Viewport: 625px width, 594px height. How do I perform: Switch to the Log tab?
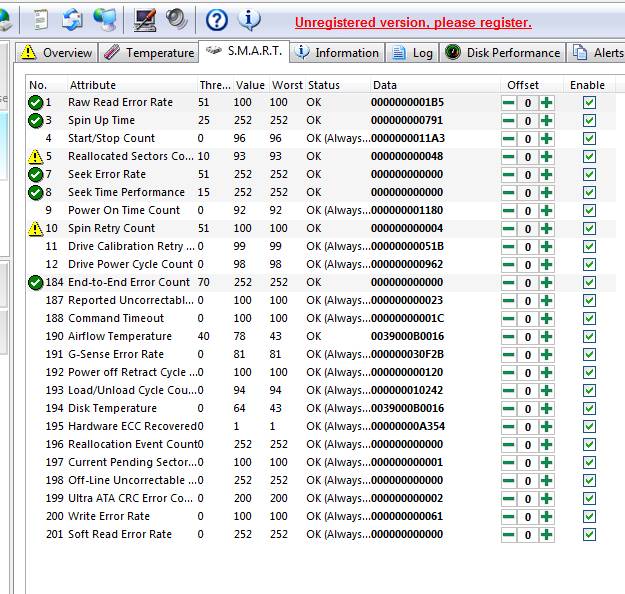point(412,53)
